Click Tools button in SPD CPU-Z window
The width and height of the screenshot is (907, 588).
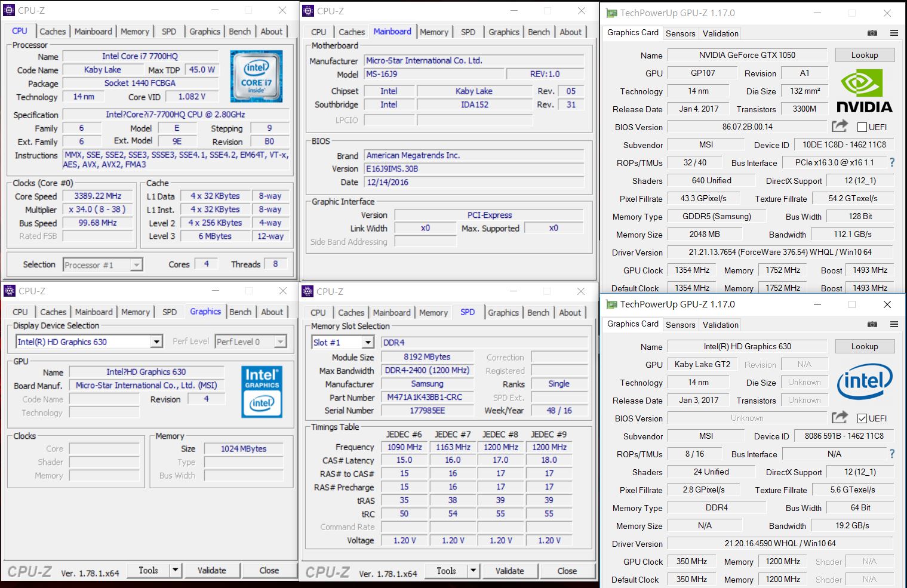click(x=446, y=571)
